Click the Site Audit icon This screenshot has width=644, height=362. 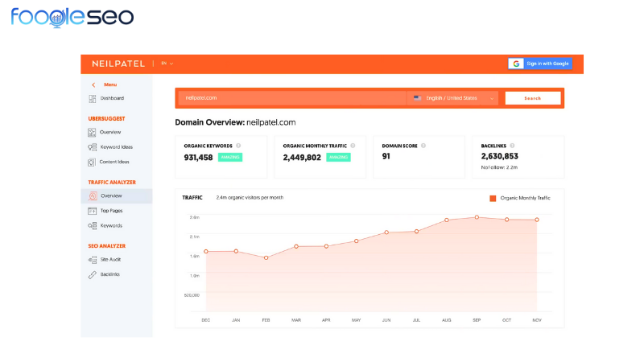coord(93,260)
